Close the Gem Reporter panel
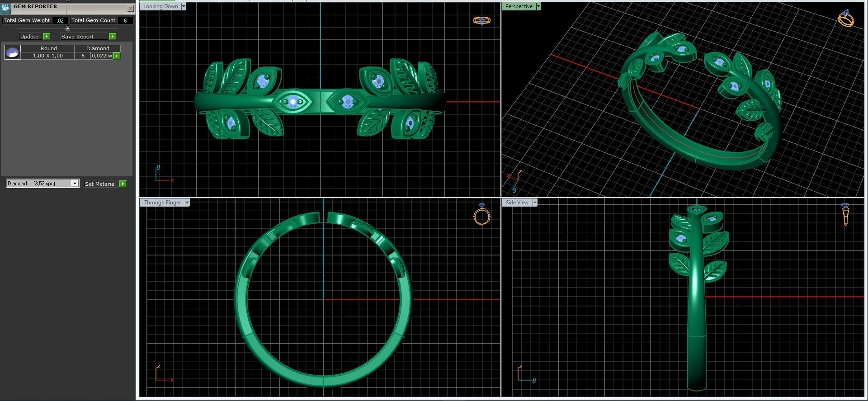Image resolution: width=868 pixels, height=401 pixels. [130, 8]
